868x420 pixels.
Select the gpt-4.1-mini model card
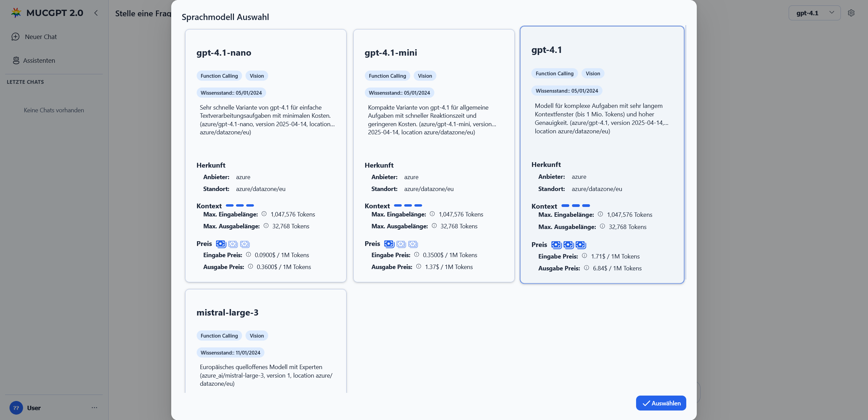click(x=434, y=155)
